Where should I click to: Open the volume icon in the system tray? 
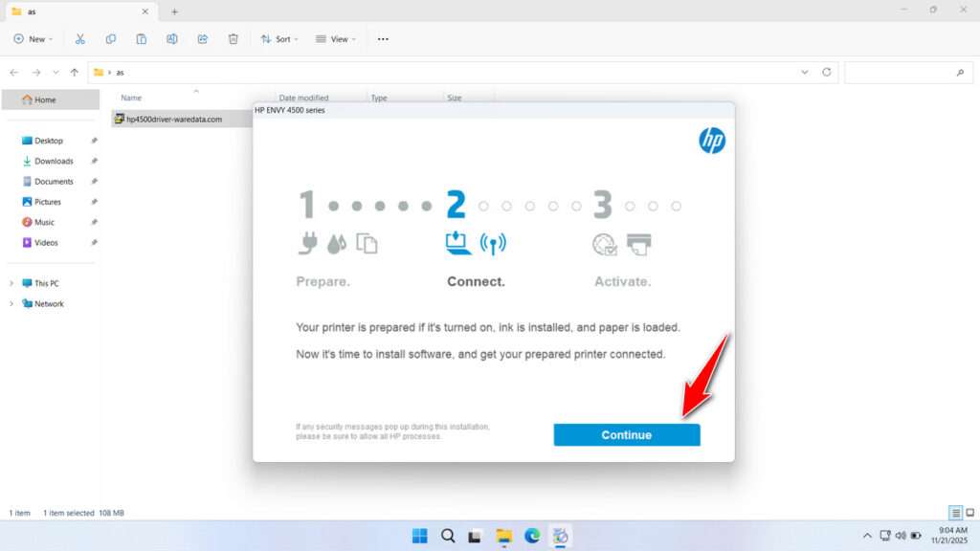click(900, 536)
